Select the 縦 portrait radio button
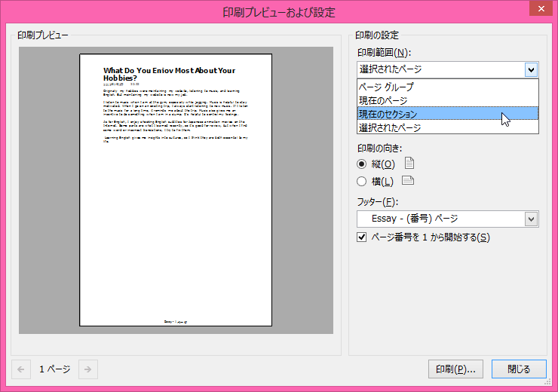The image size is (558, 392). click(x=361, y=164)
